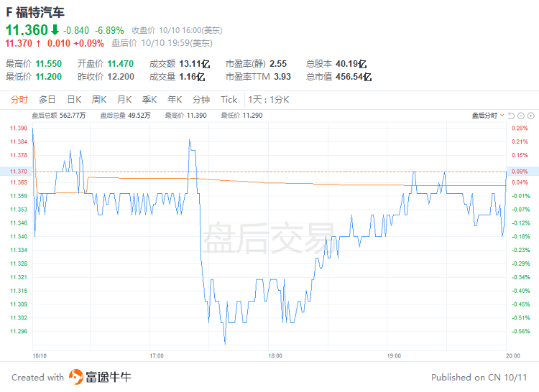Click the -6.89% change value

[x=109, y=31]
